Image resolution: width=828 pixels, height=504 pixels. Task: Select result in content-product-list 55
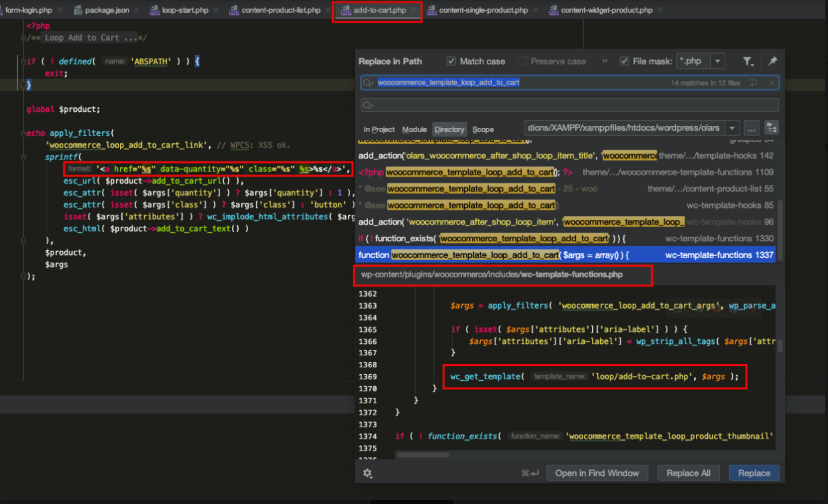[x=566, y=189]
